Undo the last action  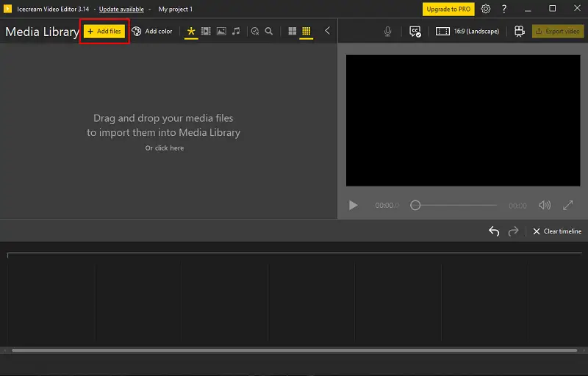[494, 231]
